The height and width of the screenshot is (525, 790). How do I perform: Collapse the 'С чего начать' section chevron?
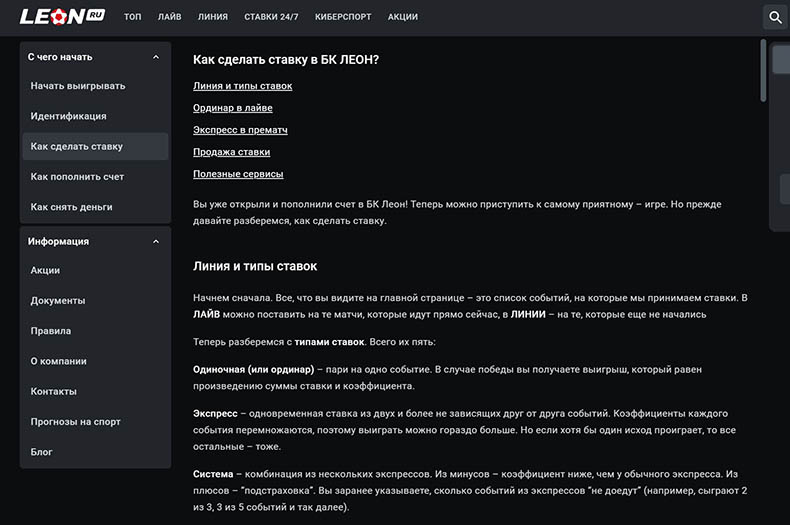(x=156, y=57)
